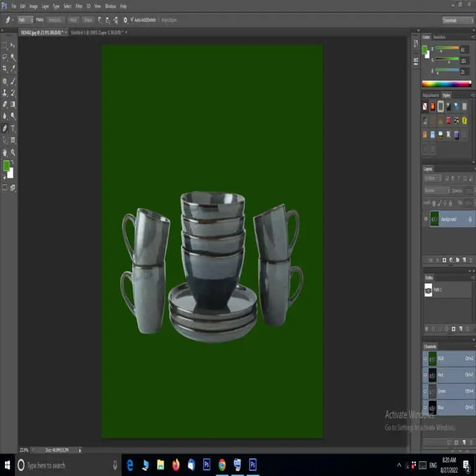Toggle the Auto Add/Delete checkbox
The width and height of the screenshot is (476, 476).
click(132, 20)
